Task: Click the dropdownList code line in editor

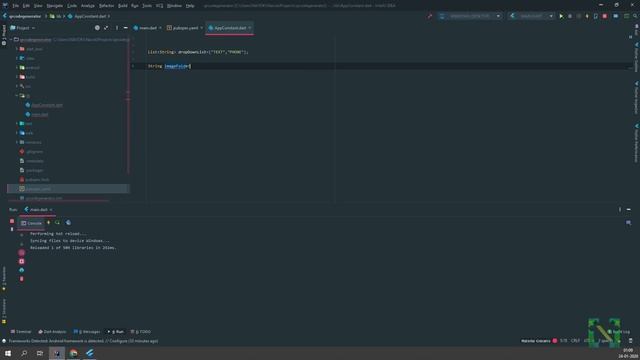Action: [198, 52]
